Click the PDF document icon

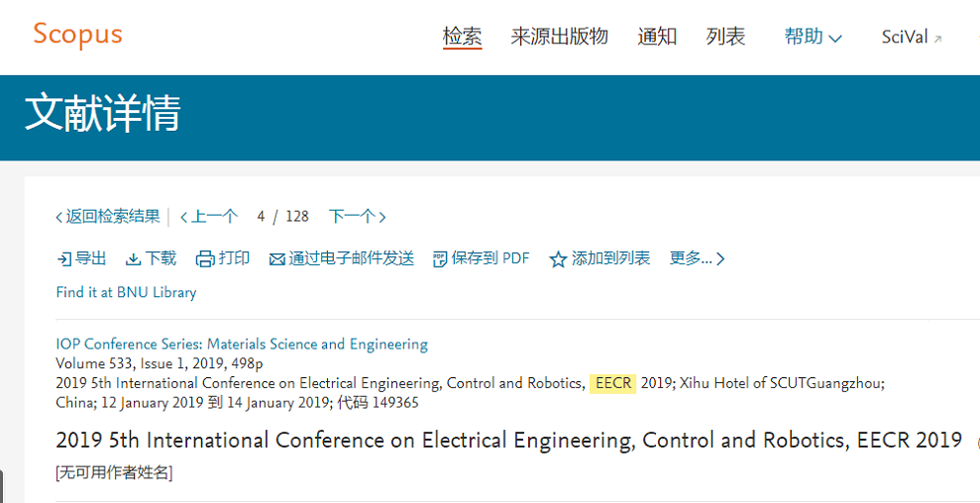pyautogui.click(x=440, y=258)
